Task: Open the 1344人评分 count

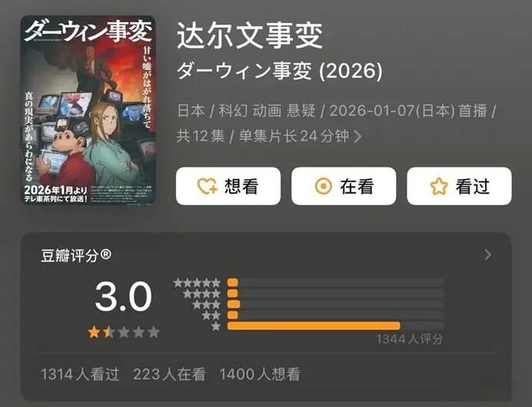Action: pos(410,339)
